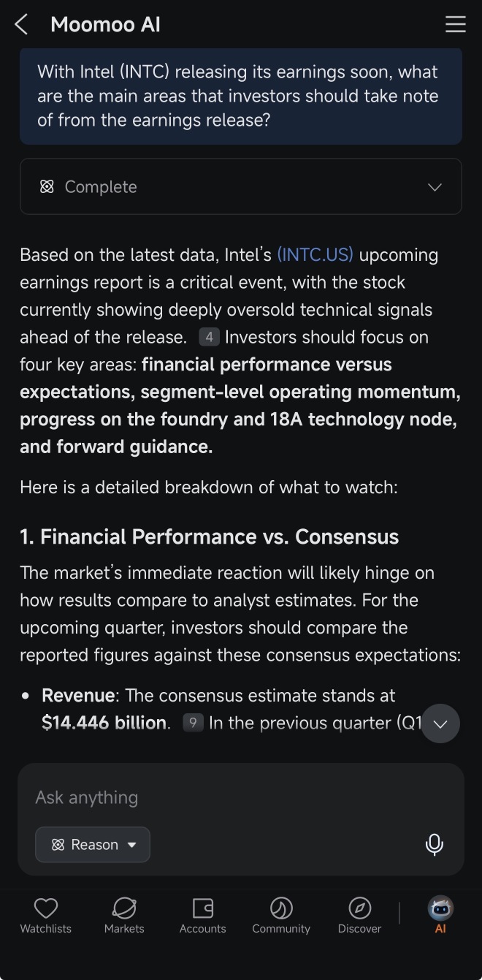The height and width of the screenshot is (980, 482).
Task: Open the Community tab icon
Action: pyautogui.click(x=281, y=916)
